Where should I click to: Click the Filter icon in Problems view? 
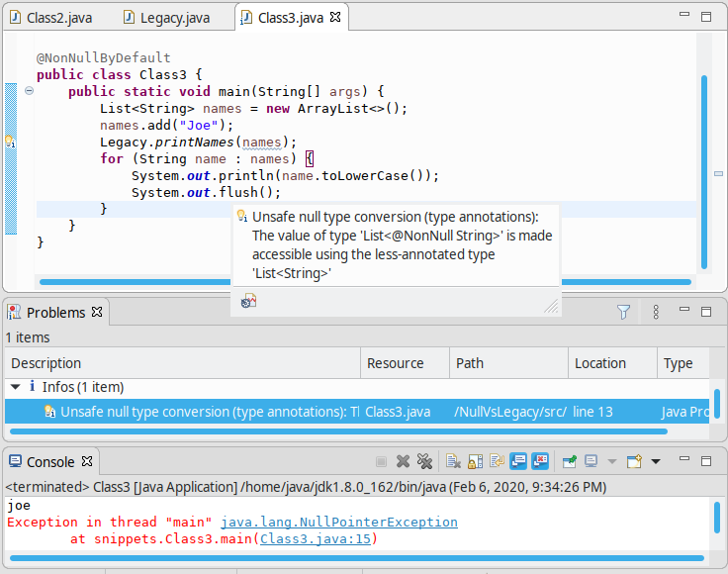tap(623, 312)
